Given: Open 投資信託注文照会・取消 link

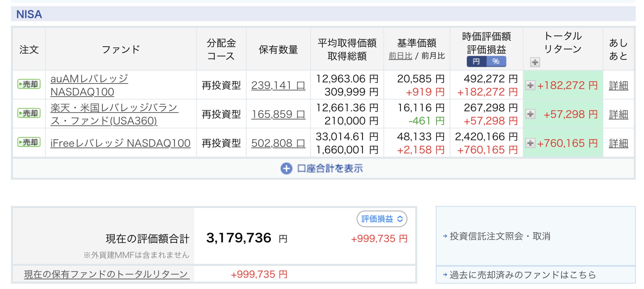Looking at the screenshot, I should click(500, 236).
